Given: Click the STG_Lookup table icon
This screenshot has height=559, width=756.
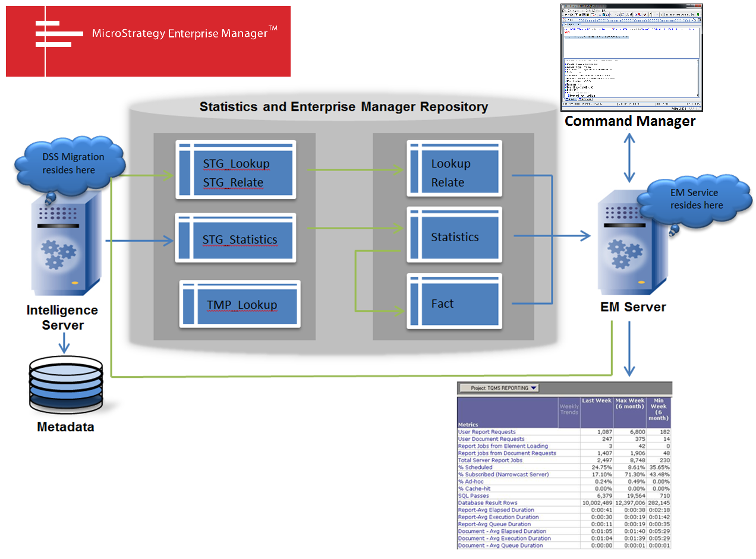Looking at the screenshot, I should (235, 169).
